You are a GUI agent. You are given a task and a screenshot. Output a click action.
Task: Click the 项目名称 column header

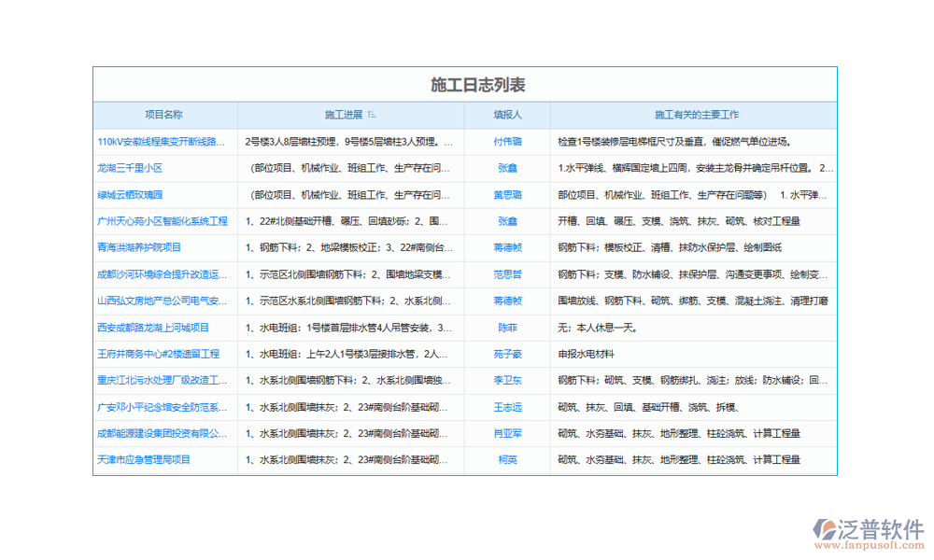point(163,115)
